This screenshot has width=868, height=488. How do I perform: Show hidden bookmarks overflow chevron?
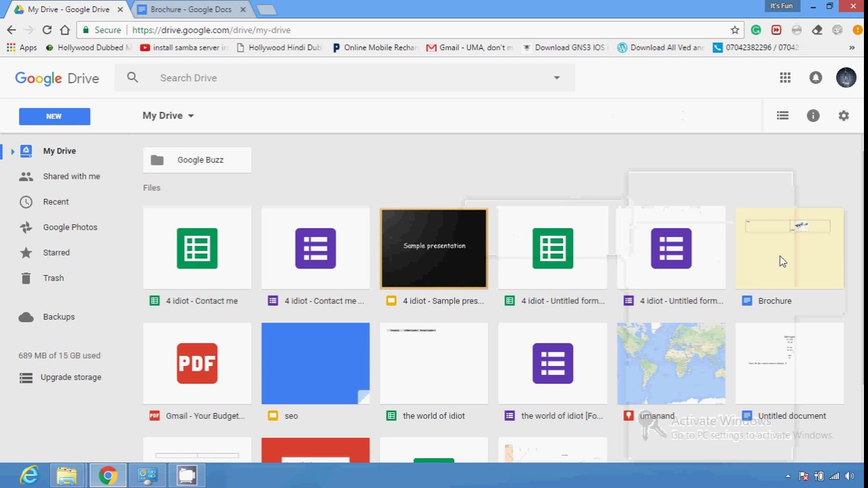pos(852,47)
